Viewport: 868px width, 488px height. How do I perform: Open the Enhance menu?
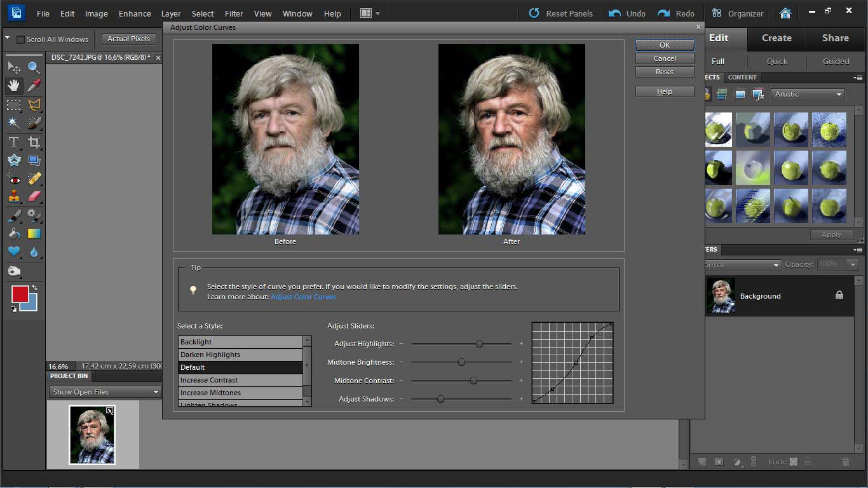pyautogui.click(x=135, y=13)
